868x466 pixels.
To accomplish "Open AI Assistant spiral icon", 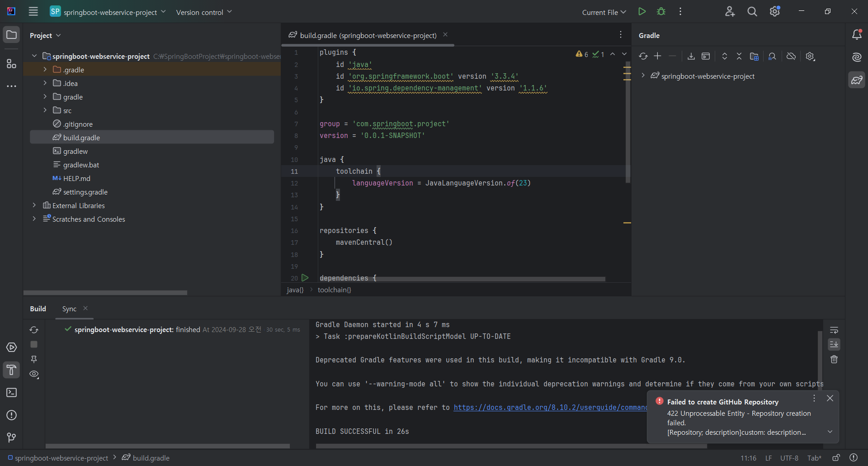I will [x=857, y=57].
